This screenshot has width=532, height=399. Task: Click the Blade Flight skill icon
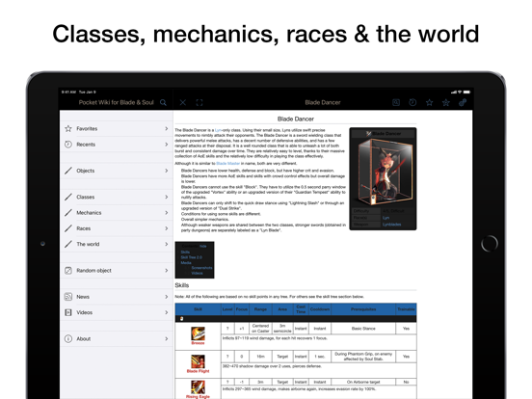click(x=198, y=361)
